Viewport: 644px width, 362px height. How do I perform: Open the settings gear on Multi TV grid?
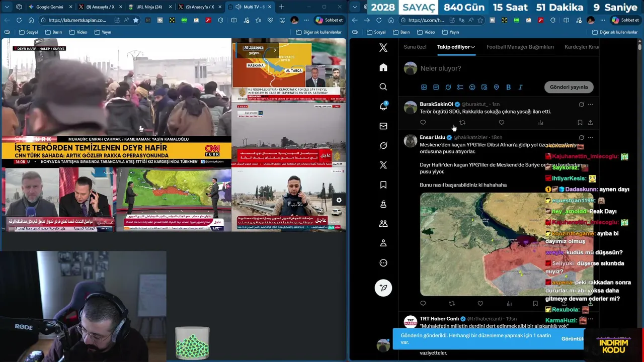pos(339,200)
